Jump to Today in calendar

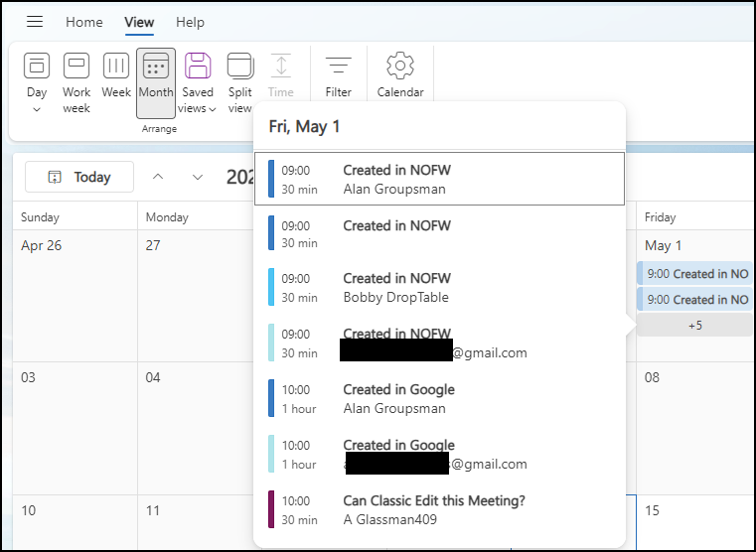tap(79, 177)
